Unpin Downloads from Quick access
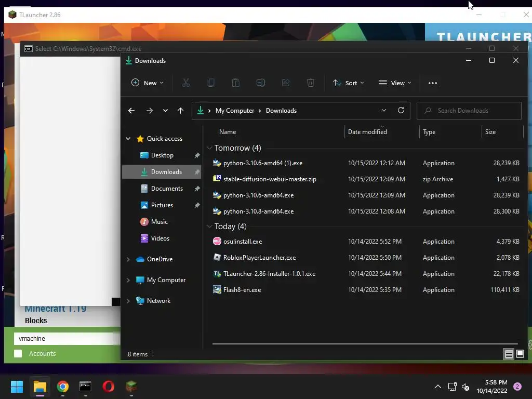The width and height of the screenshot is (532, 399). (x=197, y=172)
